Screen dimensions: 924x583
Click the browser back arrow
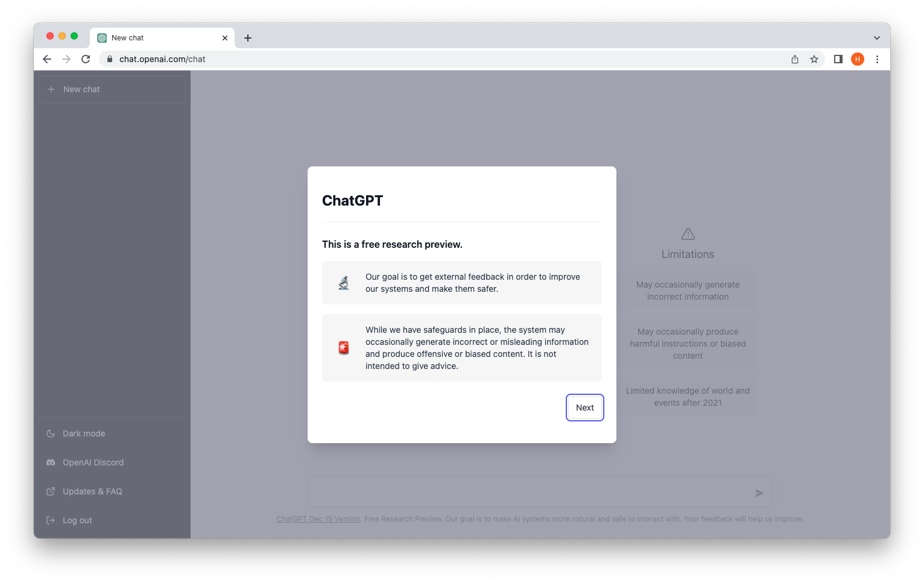click(x=47, y=59)
